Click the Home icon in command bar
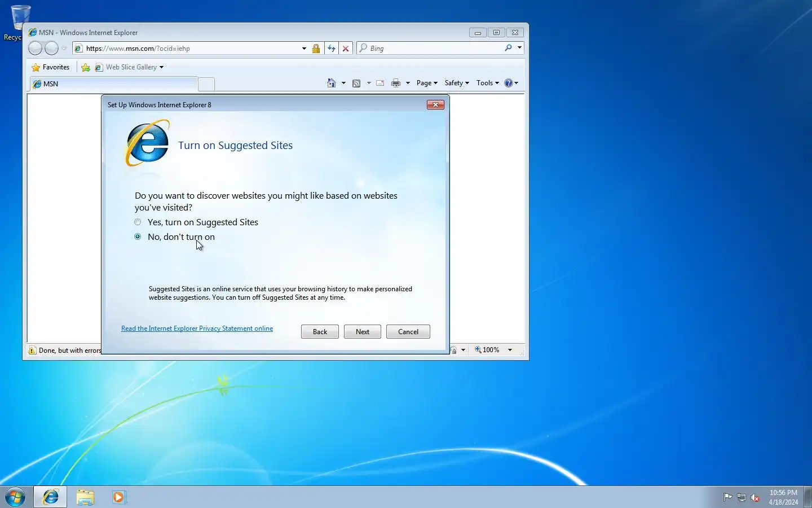The image size is (812, 508). [x=332, y=83]
